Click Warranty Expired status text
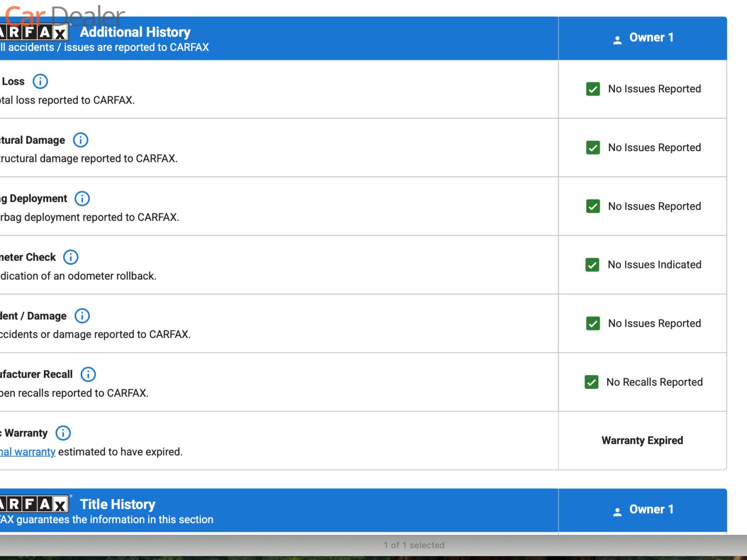 (x=642, y=441)
